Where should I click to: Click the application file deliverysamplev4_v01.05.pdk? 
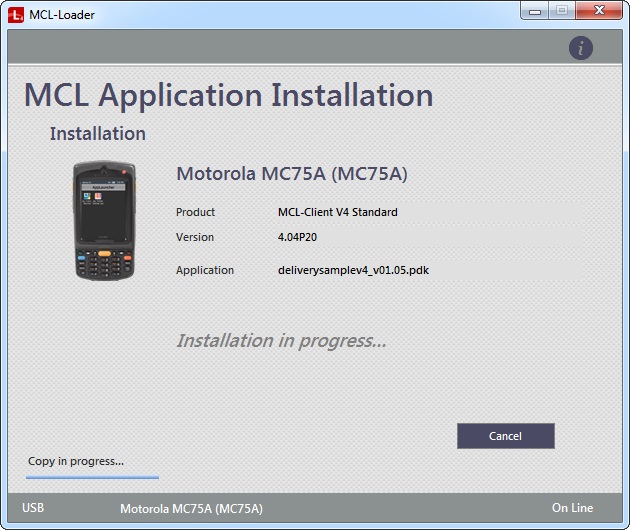click(353, 270)
